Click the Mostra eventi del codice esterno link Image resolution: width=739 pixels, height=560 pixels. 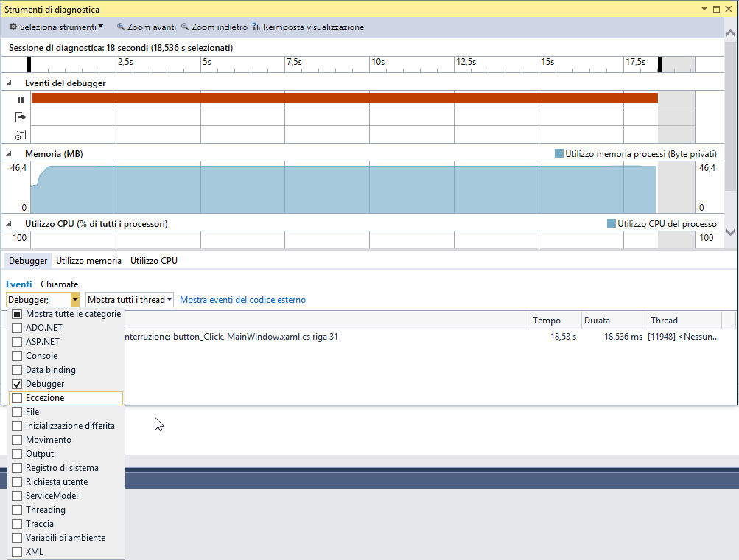[242, 300]
